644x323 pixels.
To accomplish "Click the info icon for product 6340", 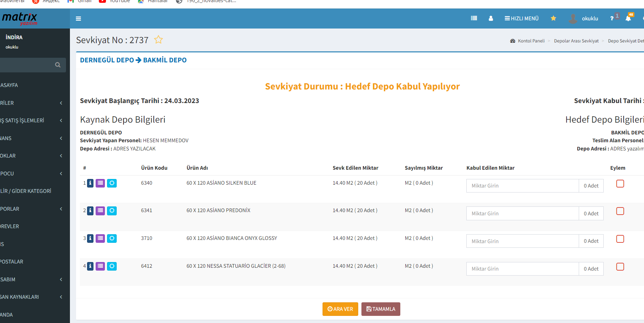I will click(x=90, y=183).
